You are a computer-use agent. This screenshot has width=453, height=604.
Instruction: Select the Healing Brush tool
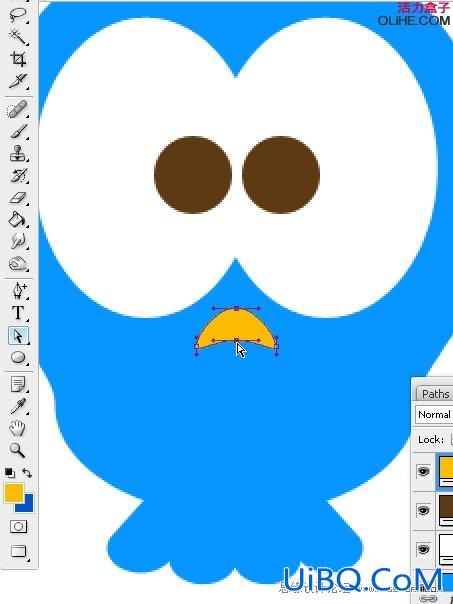[x=18, y=109]
